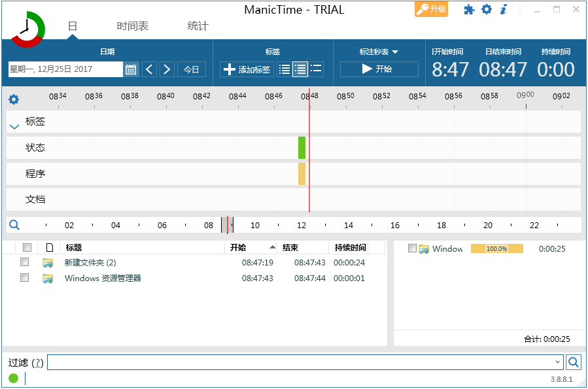Viewport: 588px width, 389px height.
Task: Check the Window summary checkbox in right panel
Action: 412,248
